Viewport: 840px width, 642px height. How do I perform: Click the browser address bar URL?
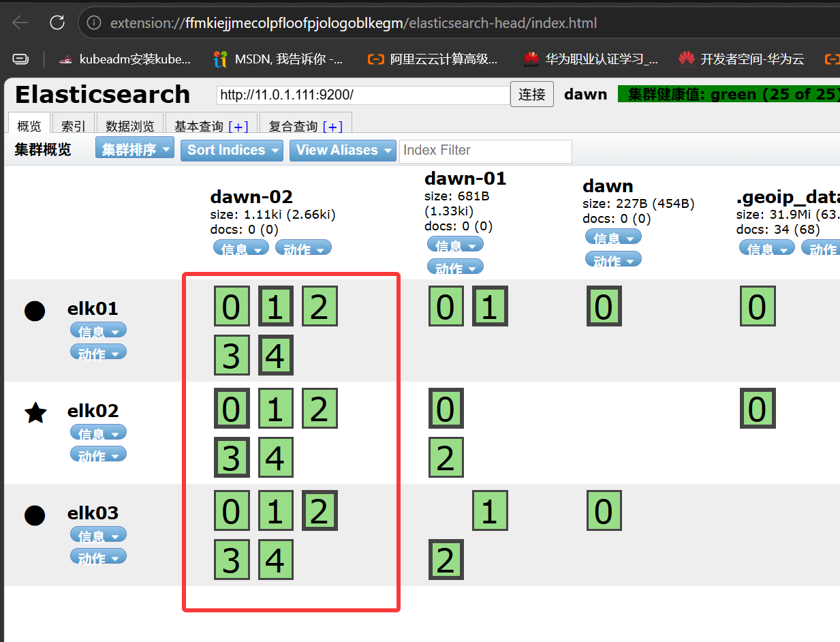click(x=354, y=23)
